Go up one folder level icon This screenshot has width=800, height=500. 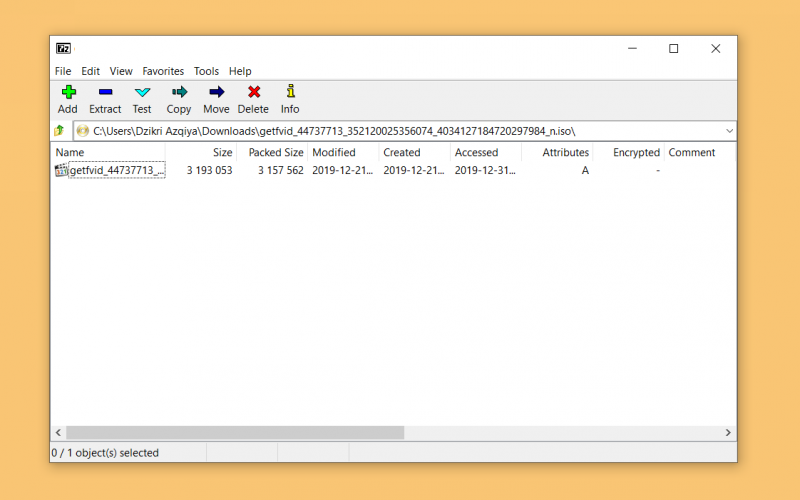(59, 131)
